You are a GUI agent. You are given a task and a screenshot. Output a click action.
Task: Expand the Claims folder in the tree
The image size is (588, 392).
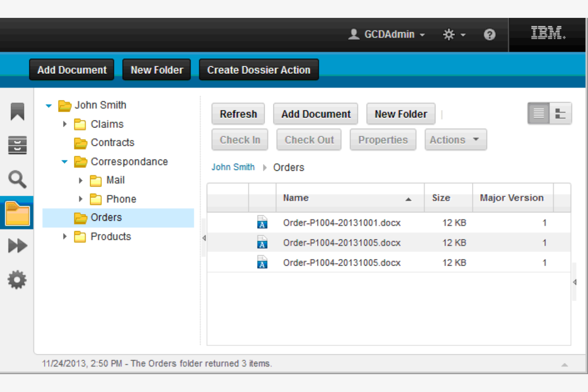[x=65, y=124]
